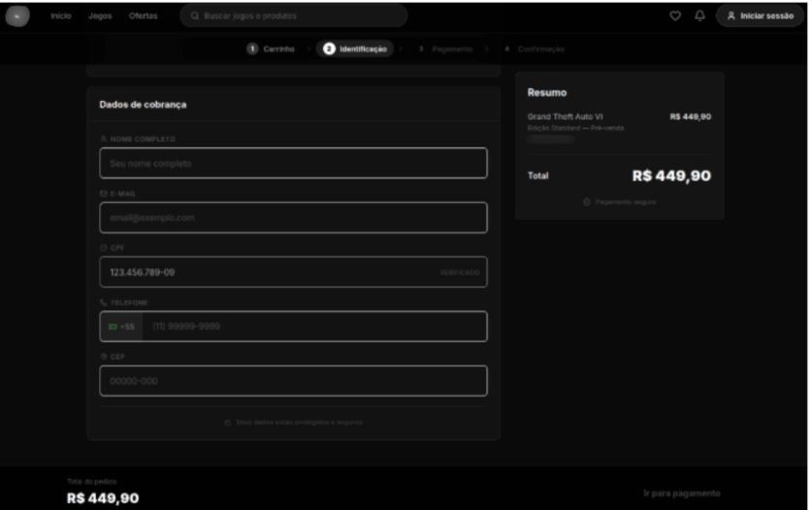Focus the Buscar jogos e produtos search field
The image size is (812, 510).
[294, 16]
